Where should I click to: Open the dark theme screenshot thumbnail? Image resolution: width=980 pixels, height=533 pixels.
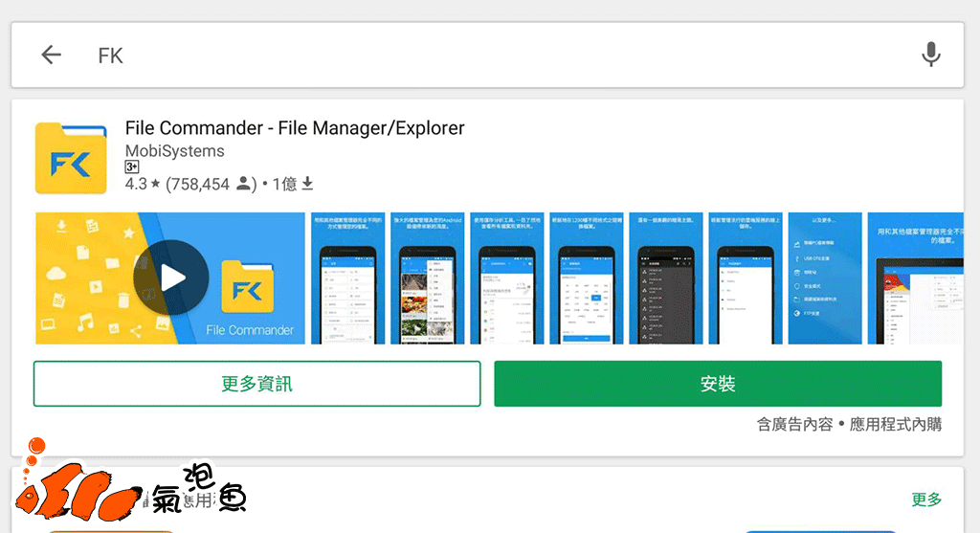pos(666,278)
